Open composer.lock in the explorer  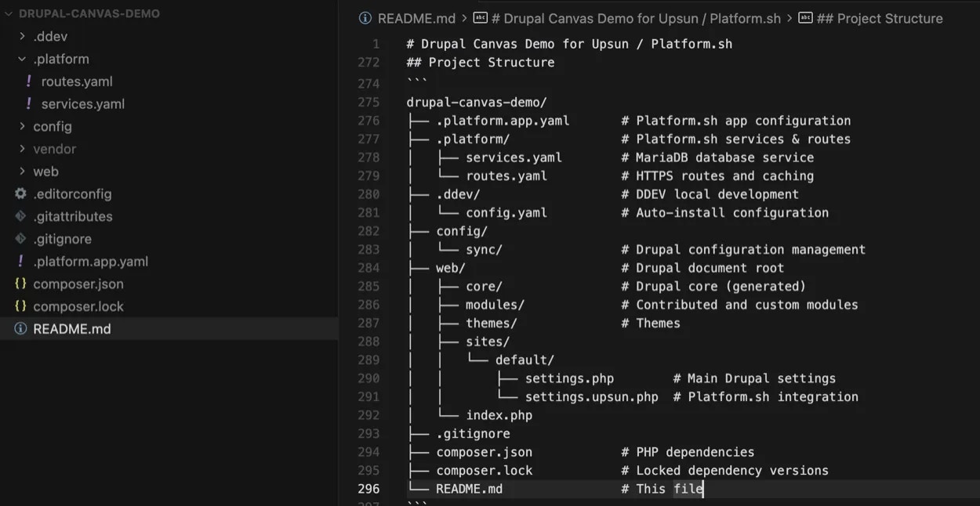78,306
